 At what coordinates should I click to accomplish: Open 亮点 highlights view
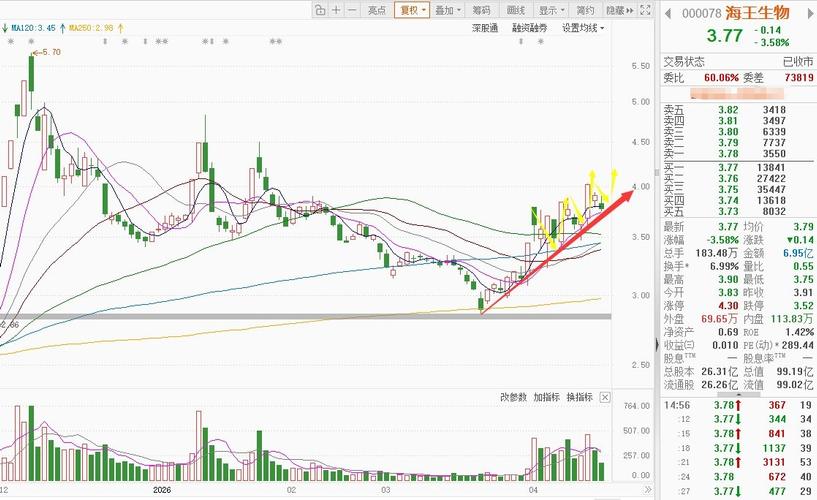pos(377,10)
